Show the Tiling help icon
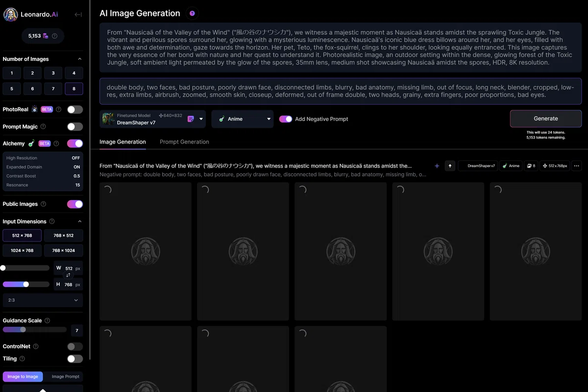 [22, 359]
